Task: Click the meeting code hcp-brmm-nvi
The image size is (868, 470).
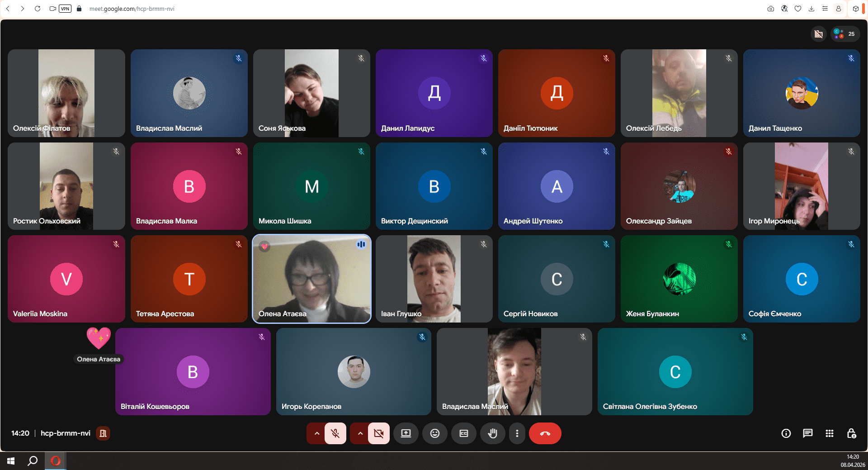Action: coord(66,433)
